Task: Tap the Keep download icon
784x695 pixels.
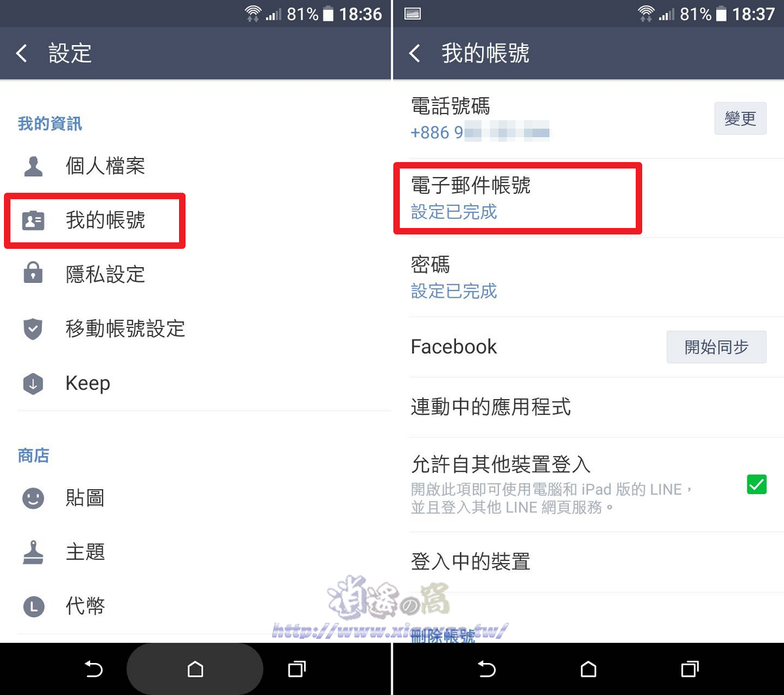Action: coord(33,383)
